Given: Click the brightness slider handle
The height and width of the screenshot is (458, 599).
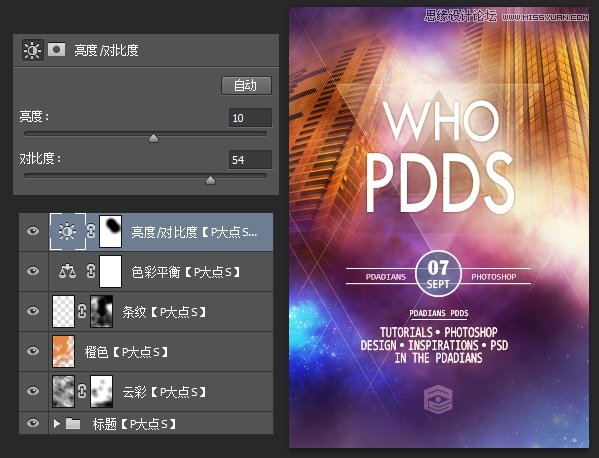Looking at the screenshot, I should point(153,138).
